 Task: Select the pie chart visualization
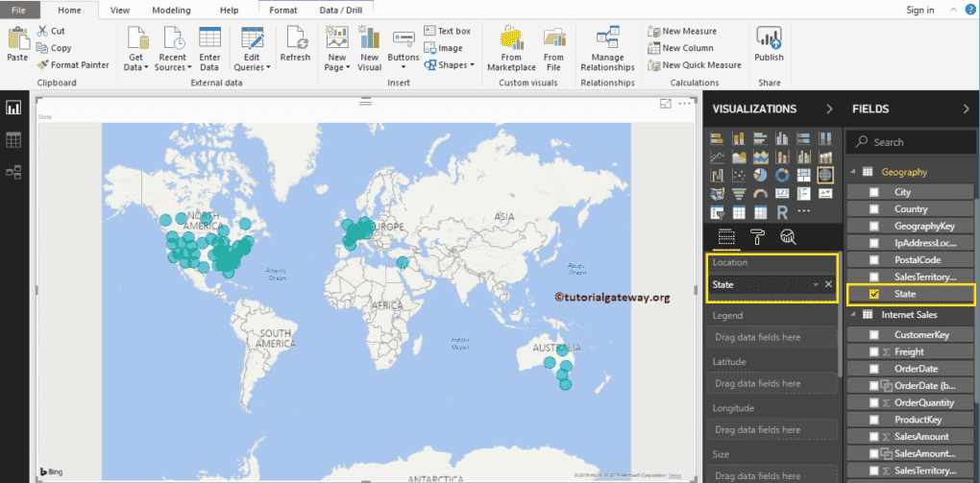tap(760, 175)
